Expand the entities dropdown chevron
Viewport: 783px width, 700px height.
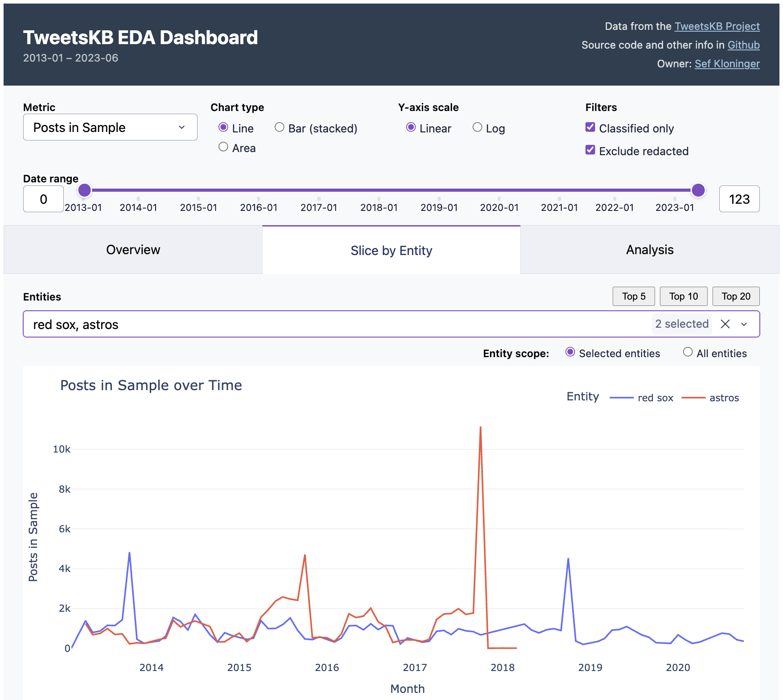(744, 325)
